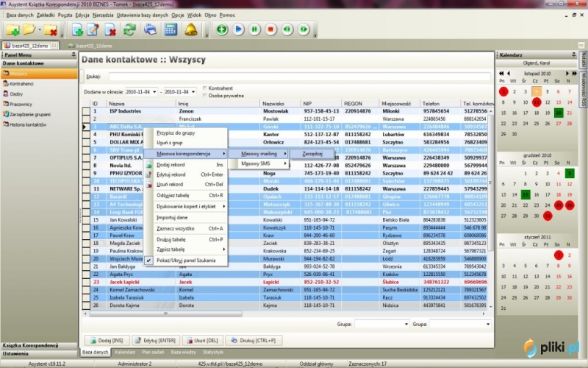Click the open folder toolbar icon
The width and height of the screenshot is (588, 368).
[x=29, y=29]
